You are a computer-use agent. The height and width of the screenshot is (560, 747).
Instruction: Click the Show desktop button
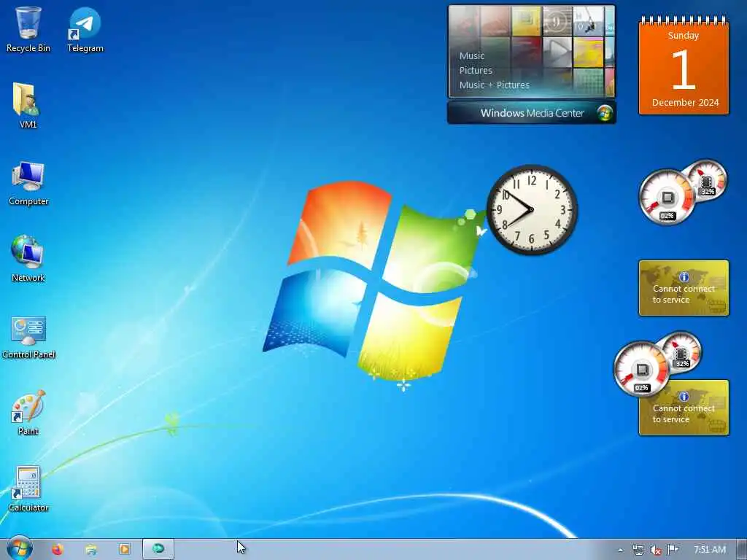(x=742, y=550)
